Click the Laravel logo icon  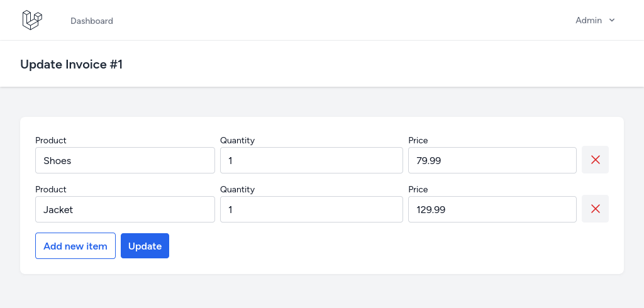[33, 20]
